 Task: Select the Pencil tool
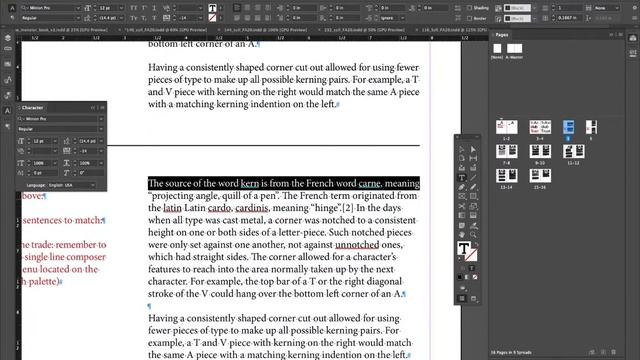pos(473,187)
